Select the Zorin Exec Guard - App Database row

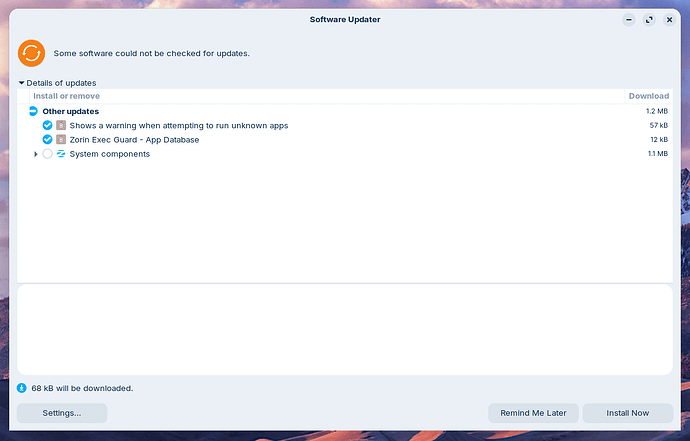(x=345, y=140)
